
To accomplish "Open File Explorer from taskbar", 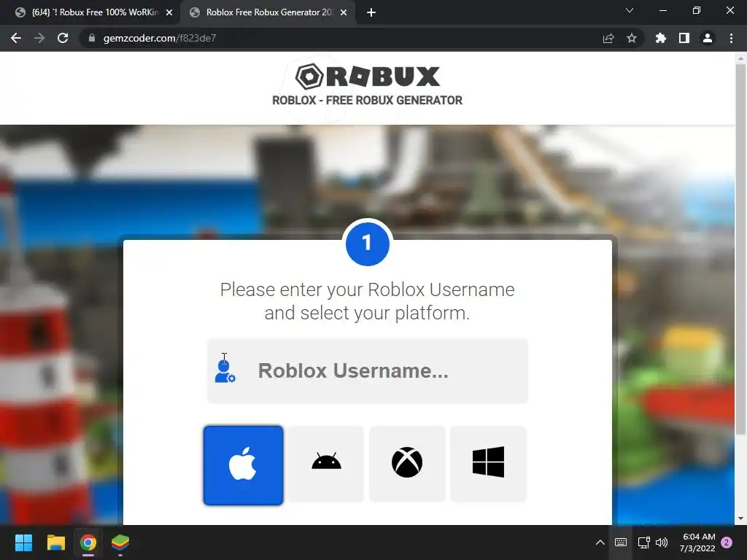I will click(x=55, y=542).
